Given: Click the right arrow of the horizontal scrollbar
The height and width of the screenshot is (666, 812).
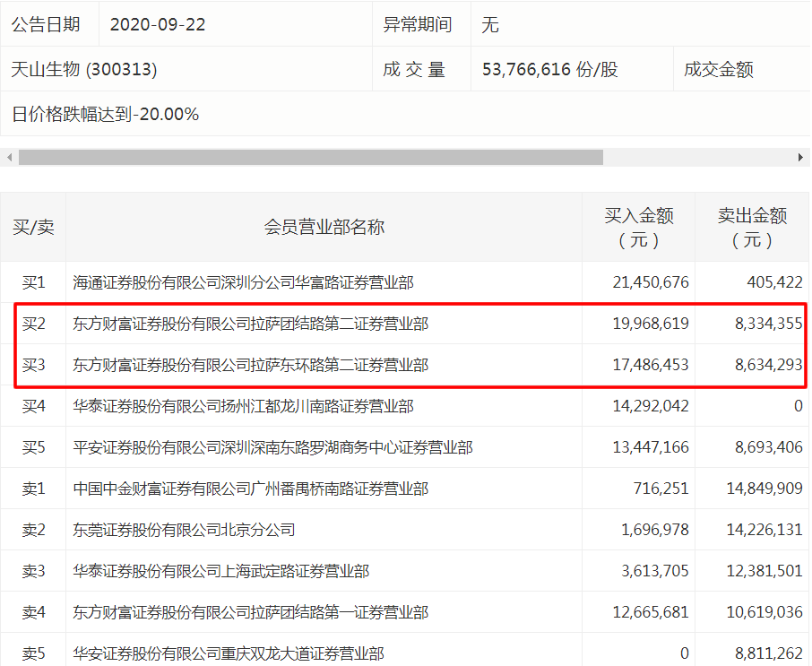Looking at the screenshot, I should [x=804, y=157].
